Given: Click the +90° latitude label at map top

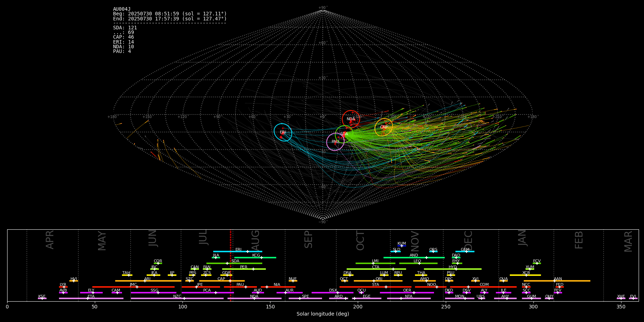Looking at the screenshot, I should (323, 8).
